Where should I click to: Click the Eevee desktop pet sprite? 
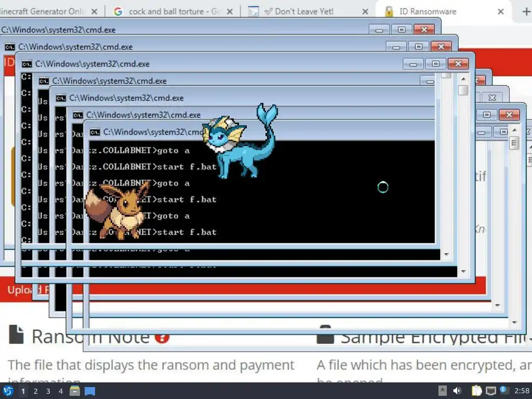point(117,210)
